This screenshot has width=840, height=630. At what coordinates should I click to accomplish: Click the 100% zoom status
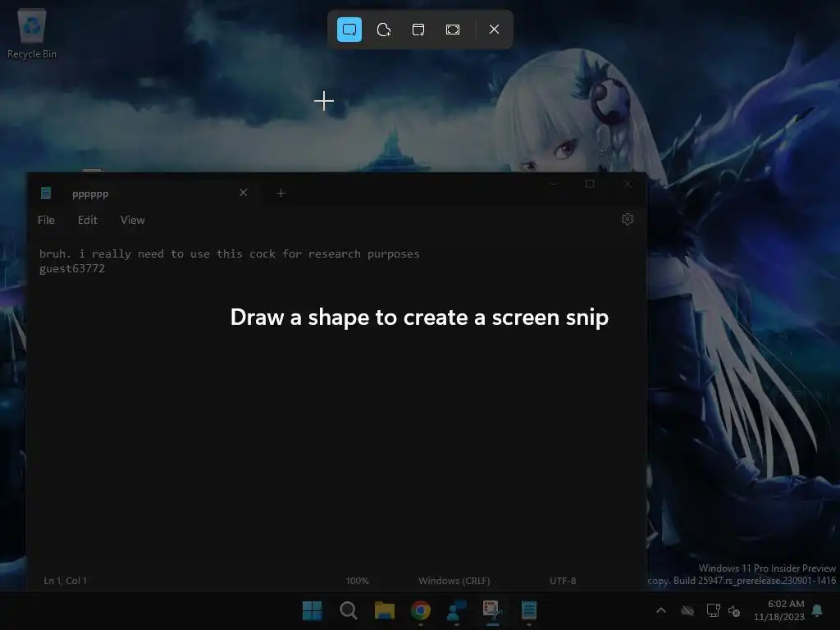[x=358, y=581]
